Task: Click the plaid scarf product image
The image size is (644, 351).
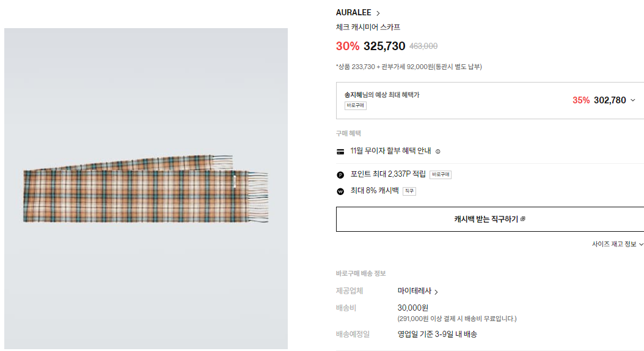Action: [x=145, y=188]
